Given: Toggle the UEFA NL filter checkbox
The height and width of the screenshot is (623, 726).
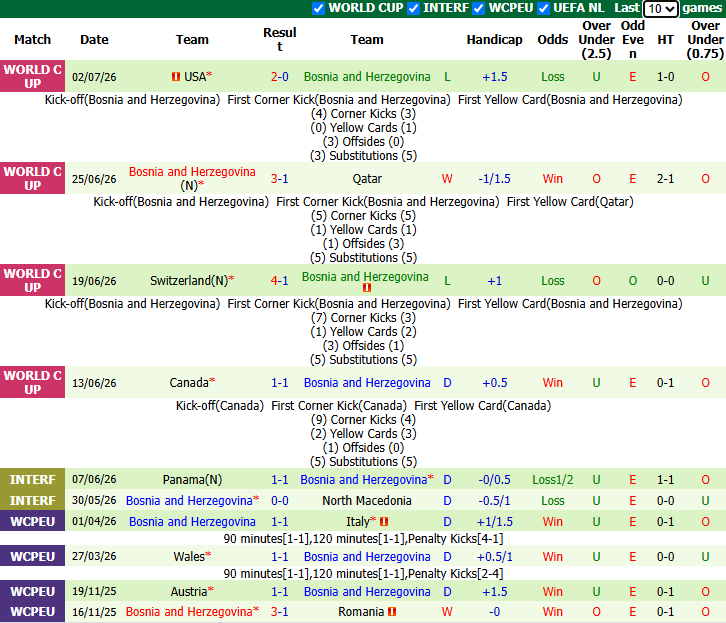Looking at the screenshot, I should click(x=543, y=8).
